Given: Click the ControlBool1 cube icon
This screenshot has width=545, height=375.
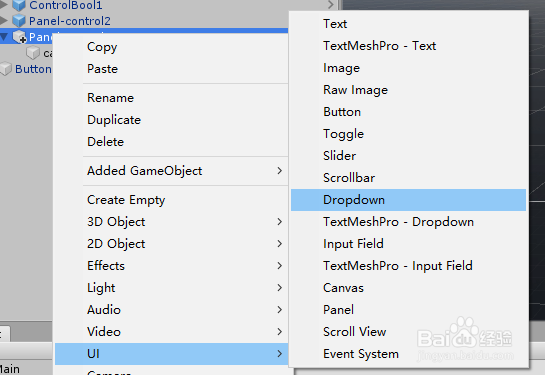Looking at the screenshot, I should click(19, 5).
